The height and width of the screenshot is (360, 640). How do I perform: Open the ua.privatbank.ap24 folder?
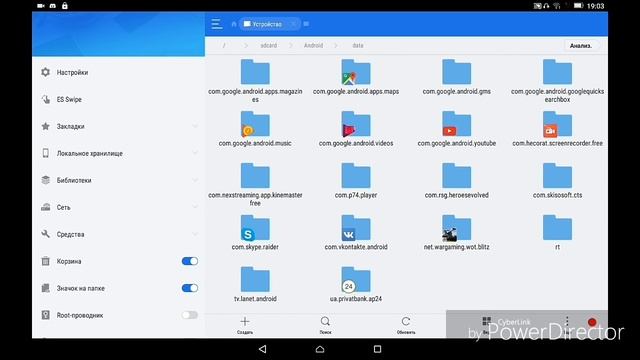tap(356, 284)
